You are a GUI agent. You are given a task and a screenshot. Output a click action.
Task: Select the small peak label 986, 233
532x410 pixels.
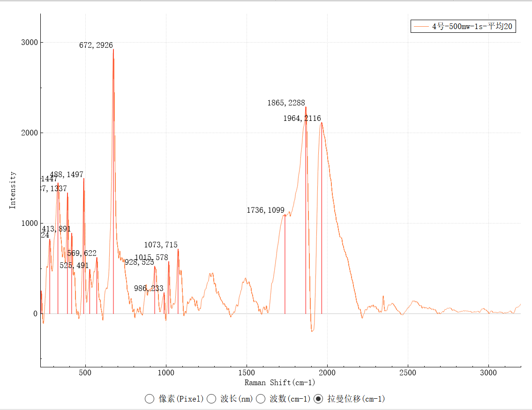pyautogui.click(x=149, y=288)
